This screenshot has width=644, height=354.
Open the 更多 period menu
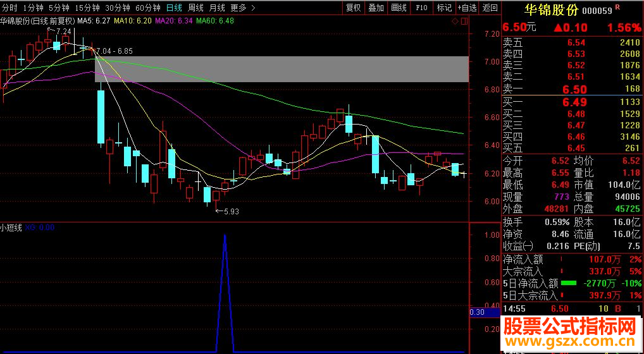point(238,8)
